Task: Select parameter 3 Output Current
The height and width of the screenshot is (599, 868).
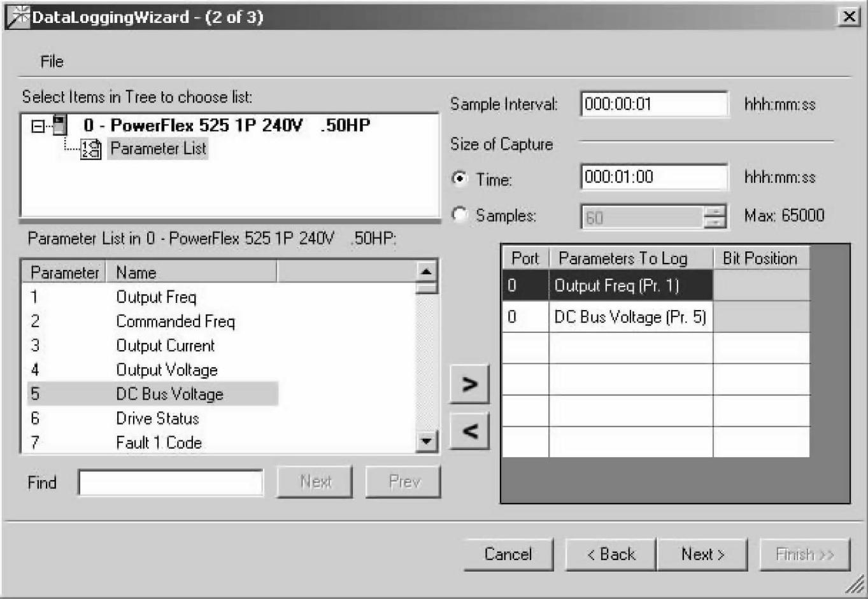Action: (x=153, y=345)
